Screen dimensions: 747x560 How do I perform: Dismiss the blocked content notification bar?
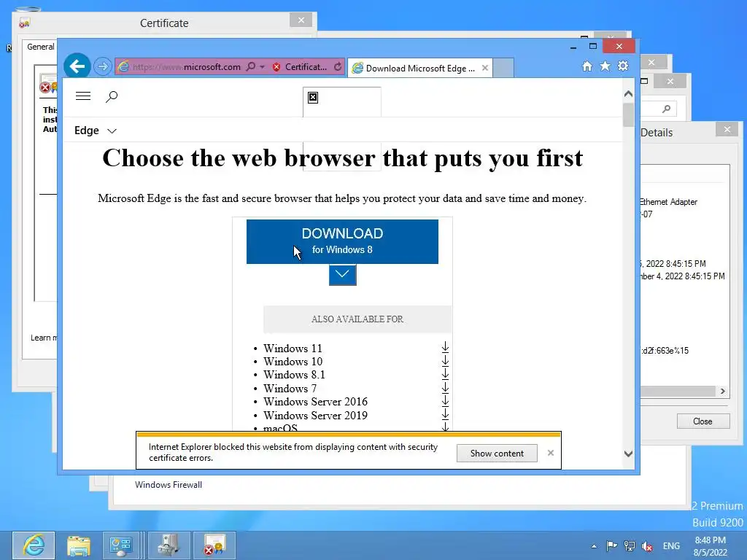(551, 453)
